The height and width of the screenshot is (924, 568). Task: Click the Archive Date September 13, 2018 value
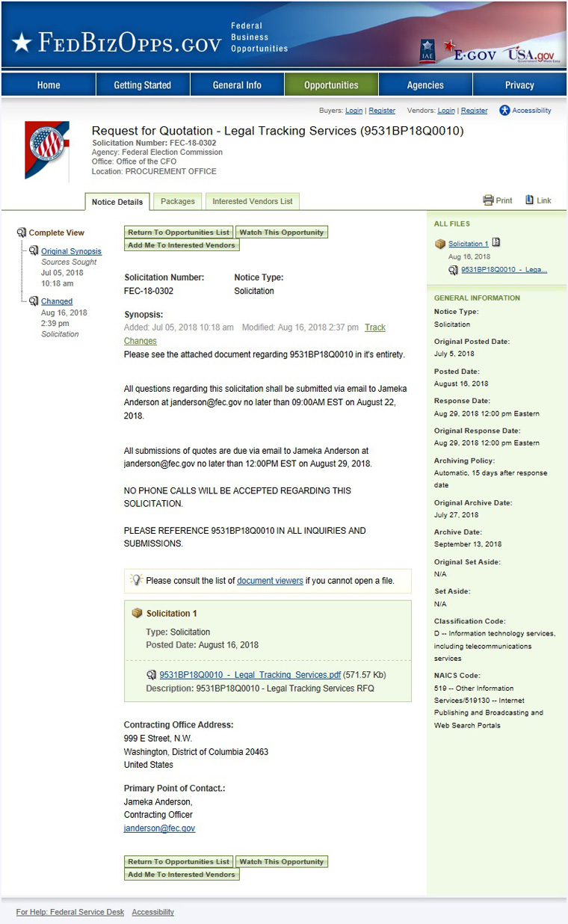tap(468, 544)
